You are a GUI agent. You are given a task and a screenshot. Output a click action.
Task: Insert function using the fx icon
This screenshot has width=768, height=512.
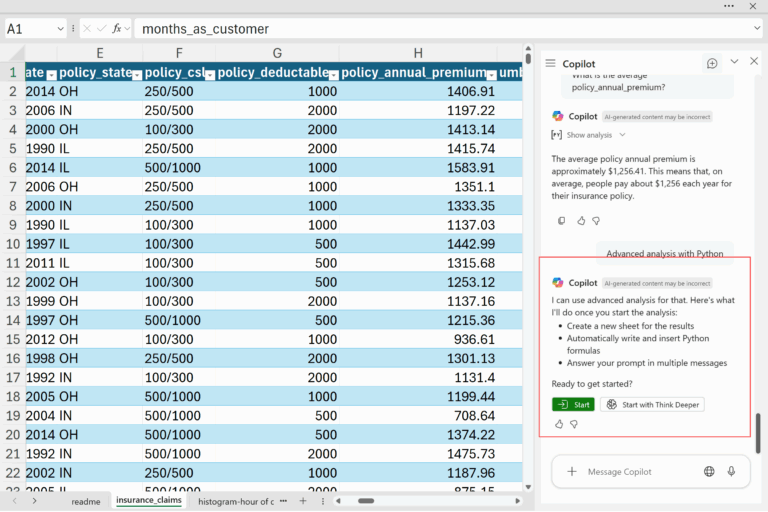(x=117, y=29)
